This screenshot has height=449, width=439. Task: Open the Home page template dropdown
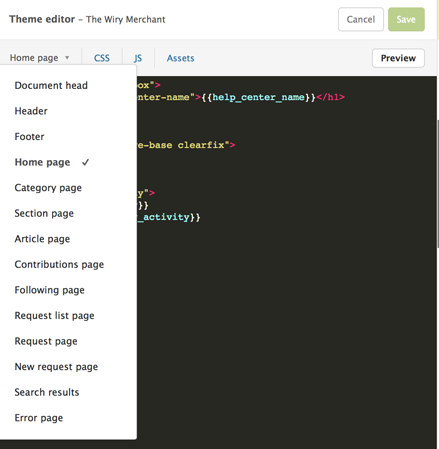(x=39, y=58)
